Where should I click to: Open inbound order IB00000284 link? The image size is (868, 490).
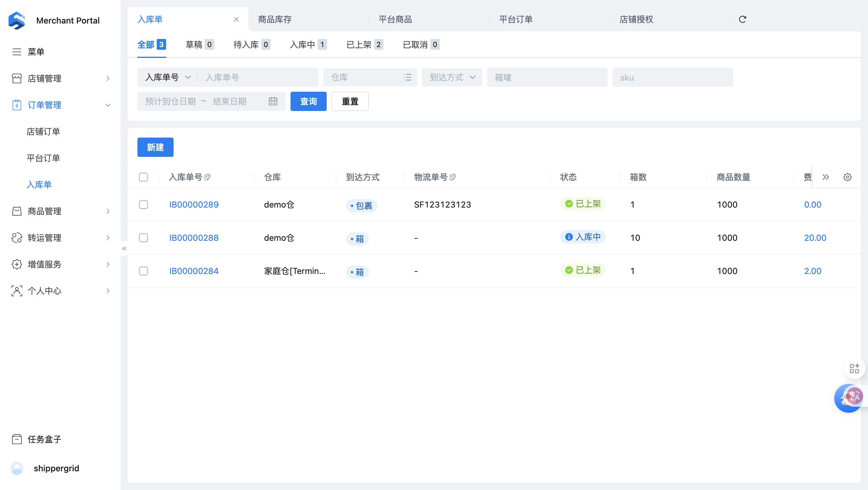(194, 271)
